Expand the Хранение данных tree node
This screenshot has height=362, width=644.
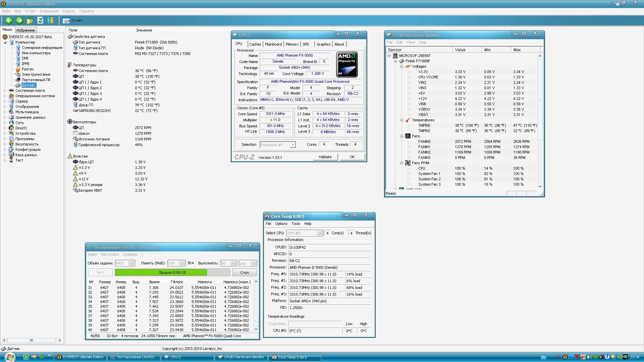click(x=5, y=117)
